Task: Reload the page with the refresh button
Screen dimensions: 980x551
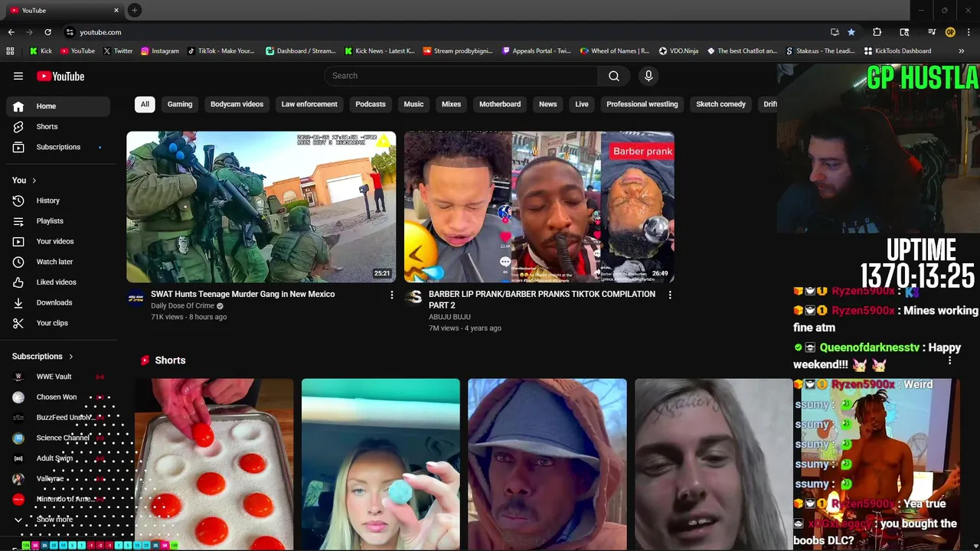Action: tap(47, 32)
